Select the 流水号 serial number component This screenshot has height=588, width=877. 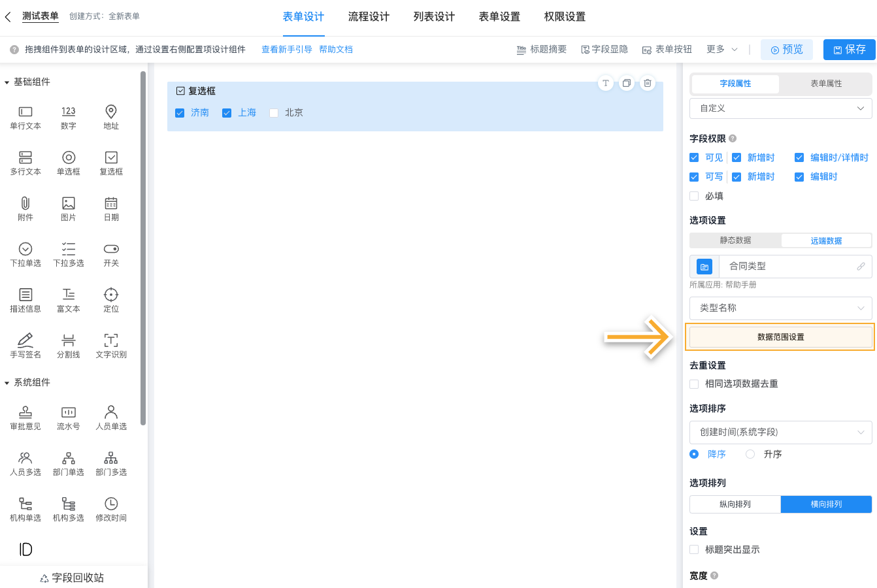click(68, 417)
